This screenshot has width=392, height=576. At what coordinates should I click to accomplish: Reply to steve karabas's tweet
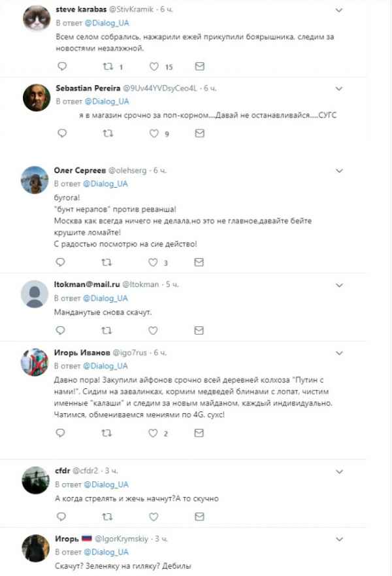[62, 66]
